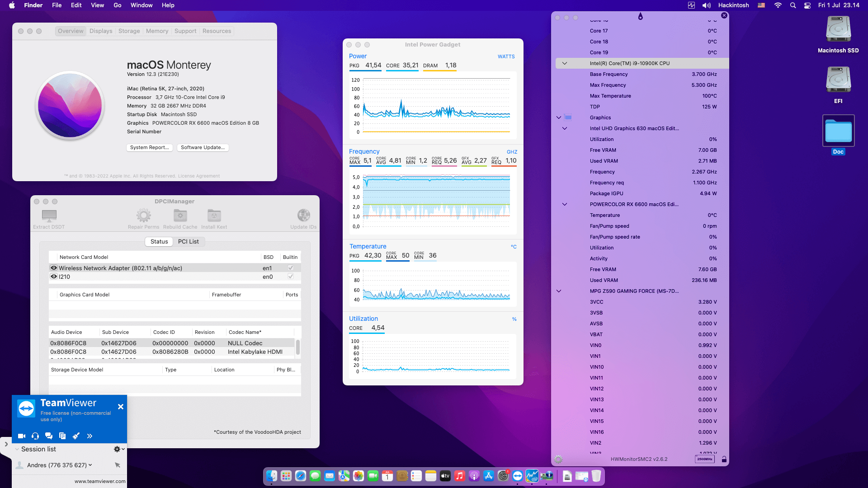868x488 pixels.
Task: Select PCI List tab in DPCIManager
Action: point(189,242)
